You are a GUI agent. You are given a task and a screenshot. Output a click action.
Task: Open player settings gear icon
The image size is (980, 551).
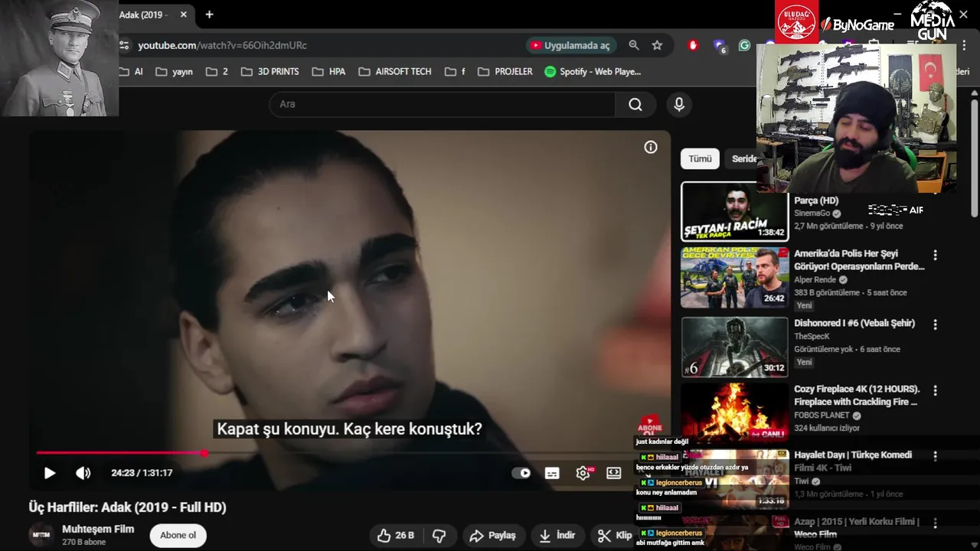583,473
